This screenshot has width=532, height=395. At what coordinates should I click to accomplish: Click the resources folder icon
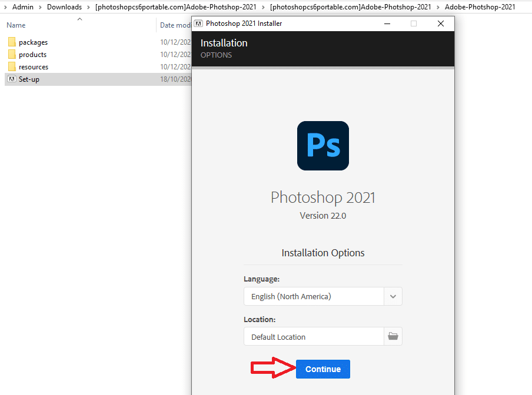pos(12,67)
